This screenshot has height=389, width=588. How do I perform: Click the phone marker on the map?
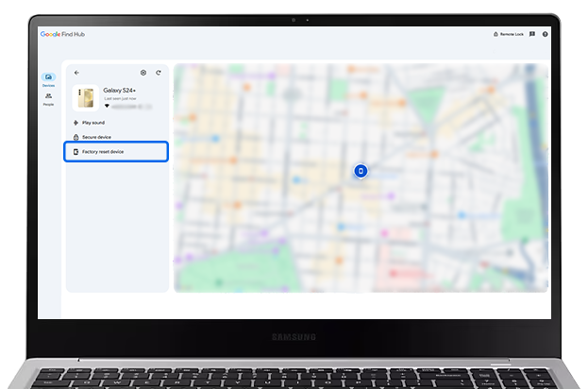[360, 171]
